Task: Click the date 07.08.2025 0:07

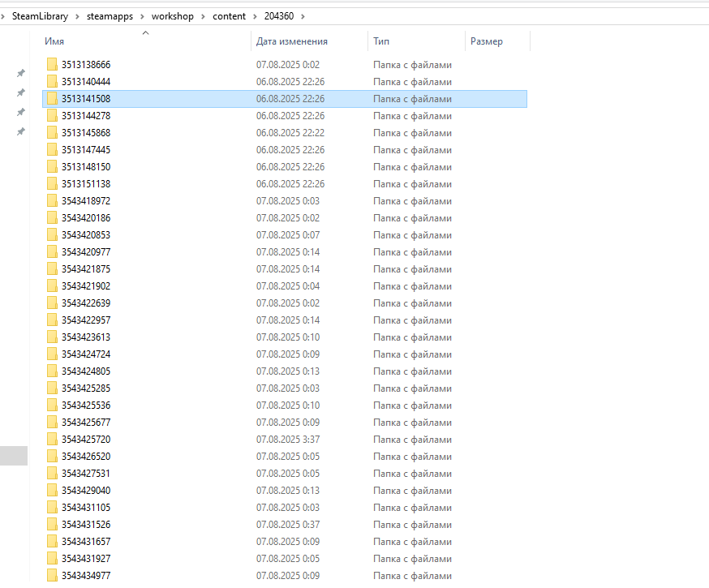Action: tap(288, 235)
